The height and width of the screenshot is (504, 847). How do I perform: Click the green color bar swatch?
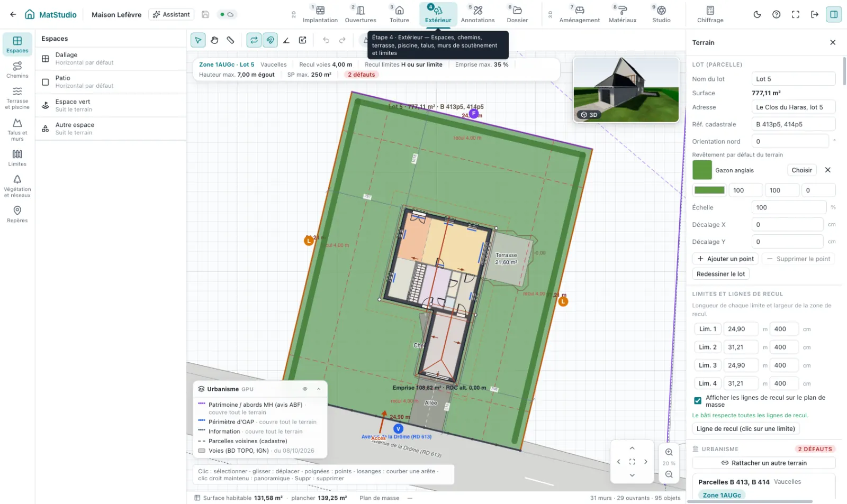709,190
